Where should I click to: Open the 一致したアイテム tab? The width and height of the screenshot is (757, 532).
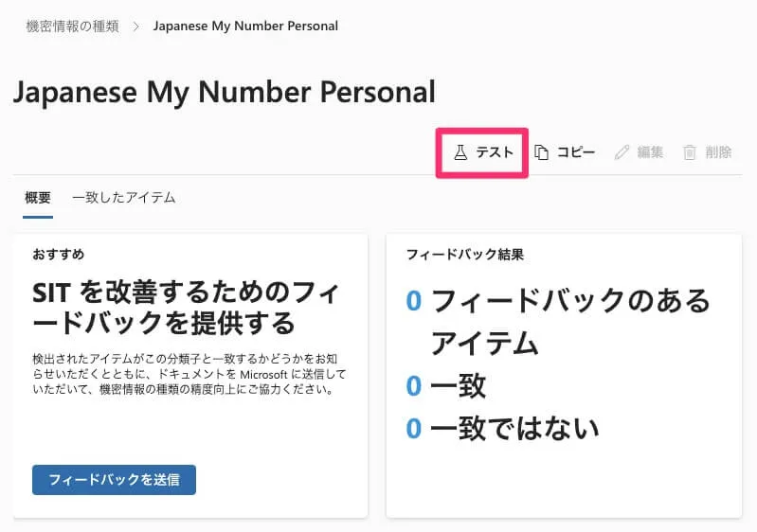tap(123, 198)
